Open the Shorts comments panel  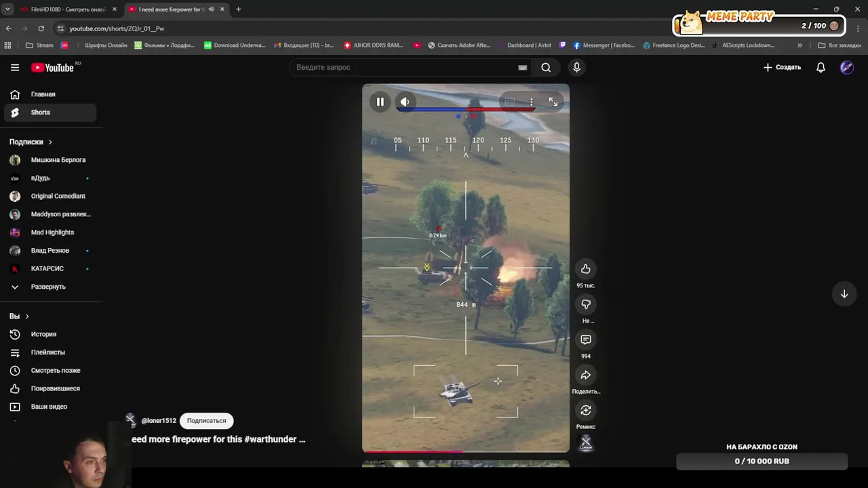click(586, 340)
